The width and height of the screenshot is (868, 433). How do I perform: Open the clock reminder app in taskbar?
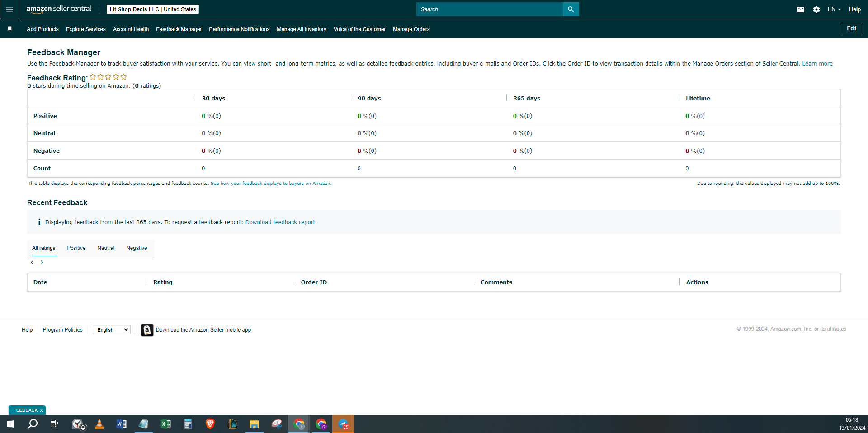pos(78,424)
